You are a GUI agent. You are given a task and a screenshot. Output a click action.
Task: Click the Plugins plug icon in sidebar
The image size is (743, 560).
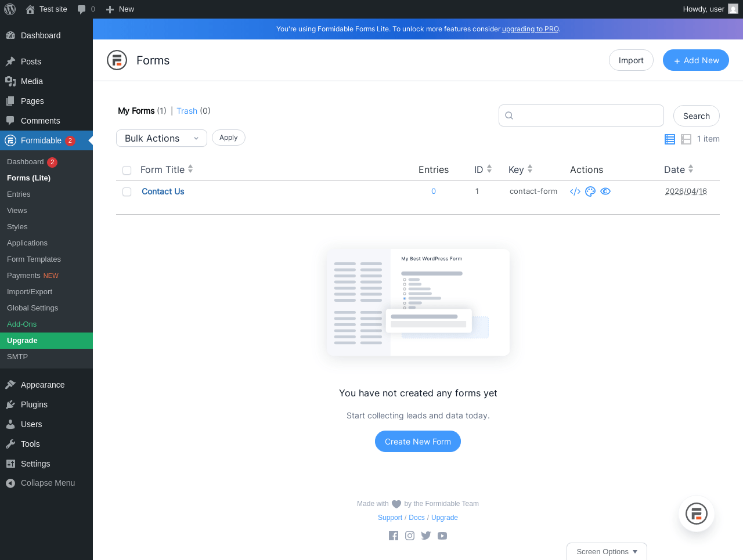[10, 404]
